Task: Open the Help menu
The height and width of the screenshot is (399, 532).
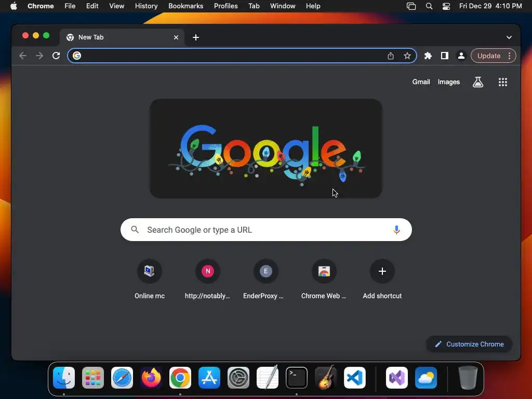Action: (x=313, y=6)
